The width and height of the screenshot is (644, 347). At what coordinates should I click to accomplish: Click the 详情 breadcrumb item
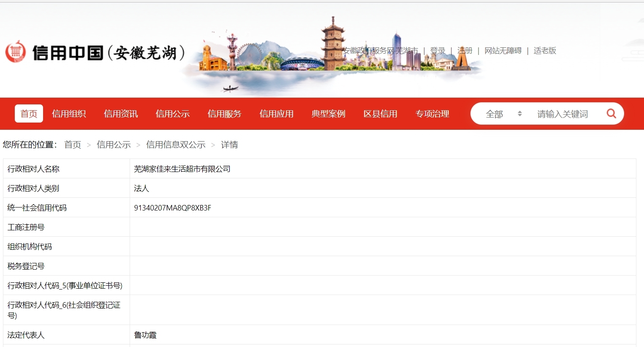tap(229, 145)
